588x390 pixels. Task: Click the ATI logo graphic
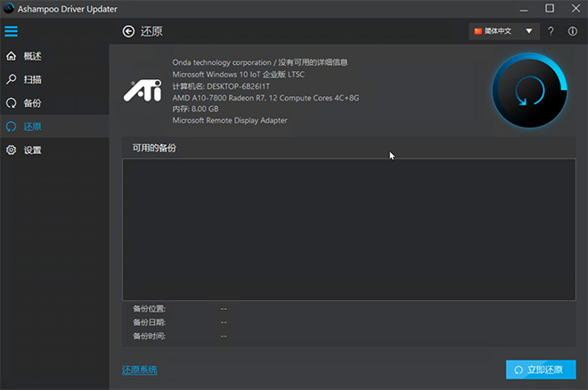tap(143, 90)
